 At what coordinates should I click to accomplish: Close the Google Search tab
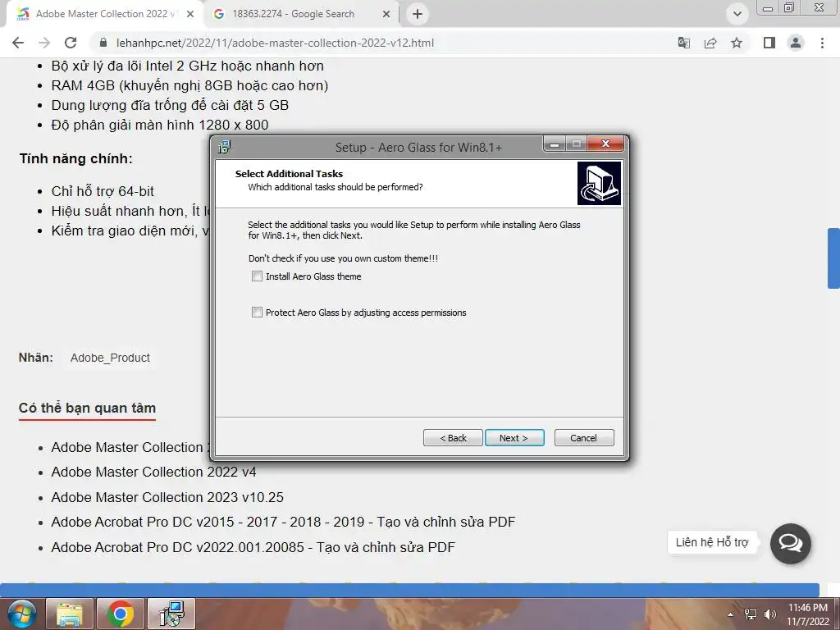point(386,14)
